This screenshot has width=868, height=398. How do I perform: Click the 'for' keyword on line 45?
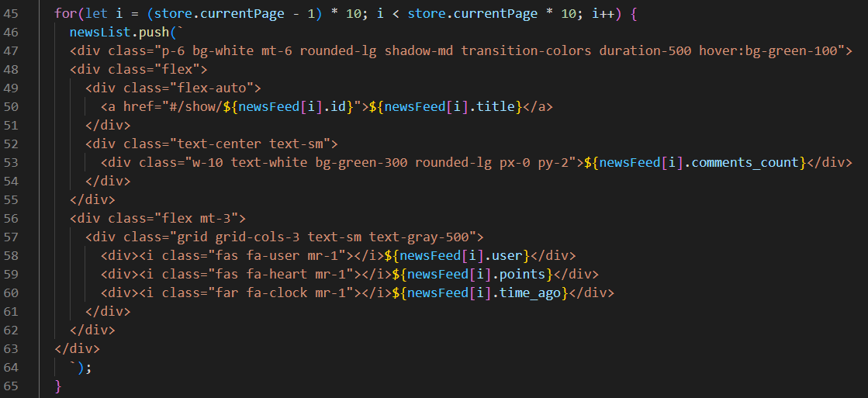(x=66, y=13)
